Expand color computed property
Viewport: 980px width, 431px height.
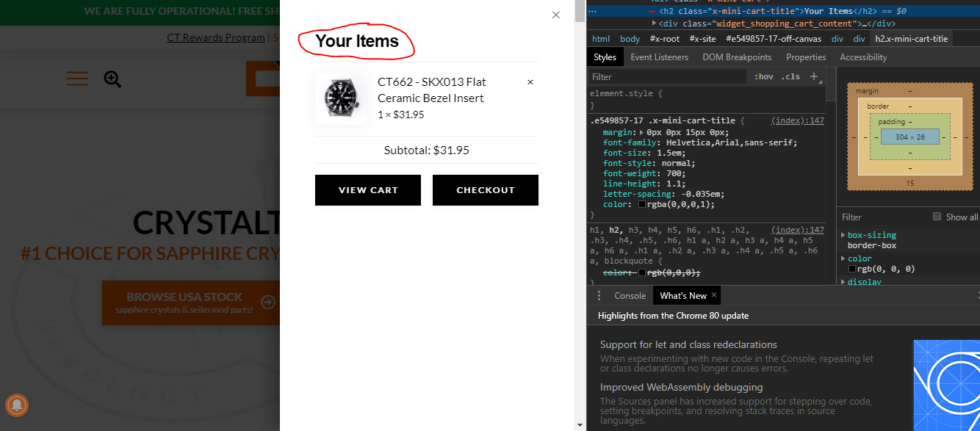point(843,258)
